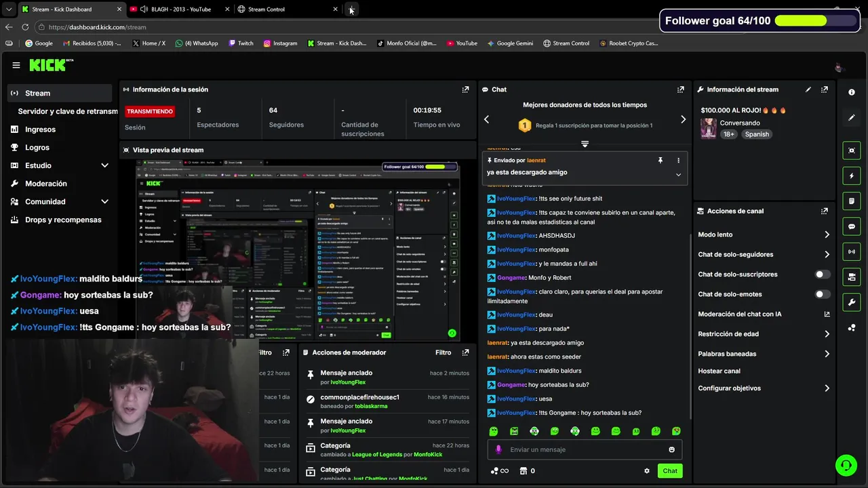
Task: Unpin the pinned message with the pin icon
Action: (x=660, y=161)
